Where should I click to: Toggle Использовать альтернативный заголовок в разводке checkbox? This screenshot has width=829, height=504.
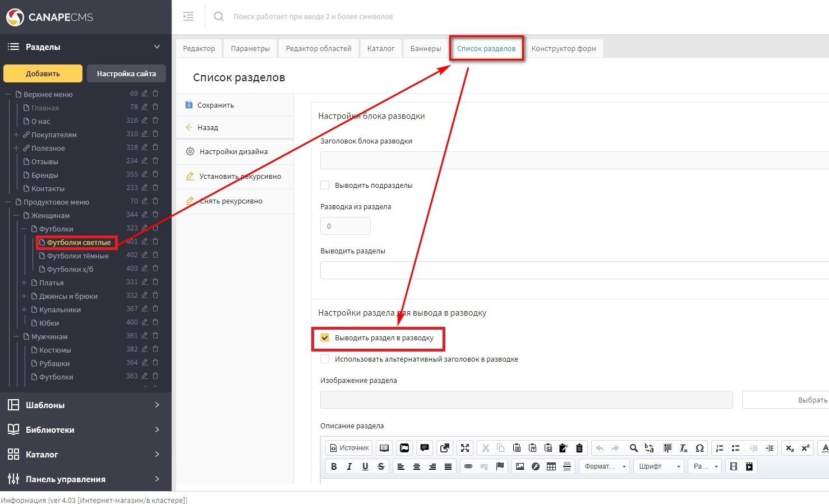[325, 359]
